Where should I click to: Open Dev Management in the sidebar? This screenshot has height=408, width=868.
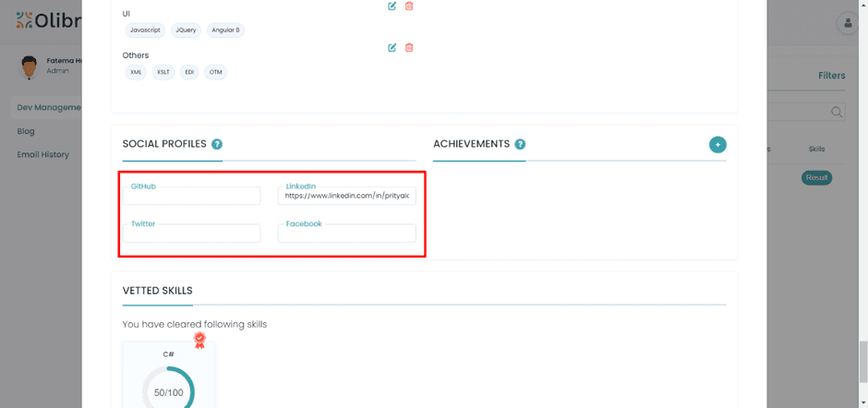(x=48, y=107)
